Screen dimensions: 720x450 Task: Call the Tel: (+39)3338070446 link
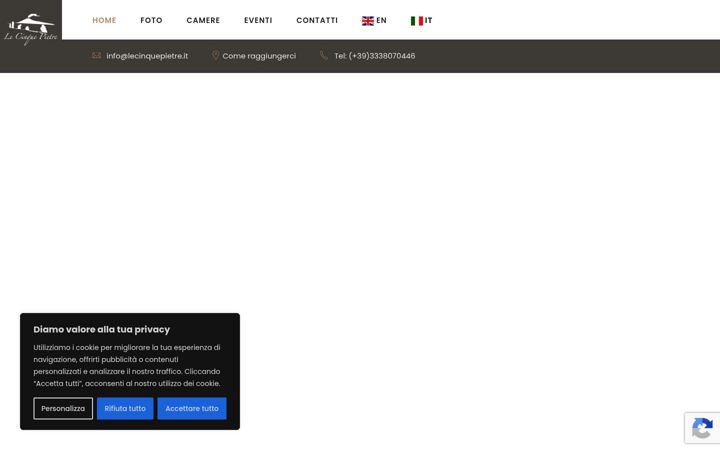click(375, 56)
